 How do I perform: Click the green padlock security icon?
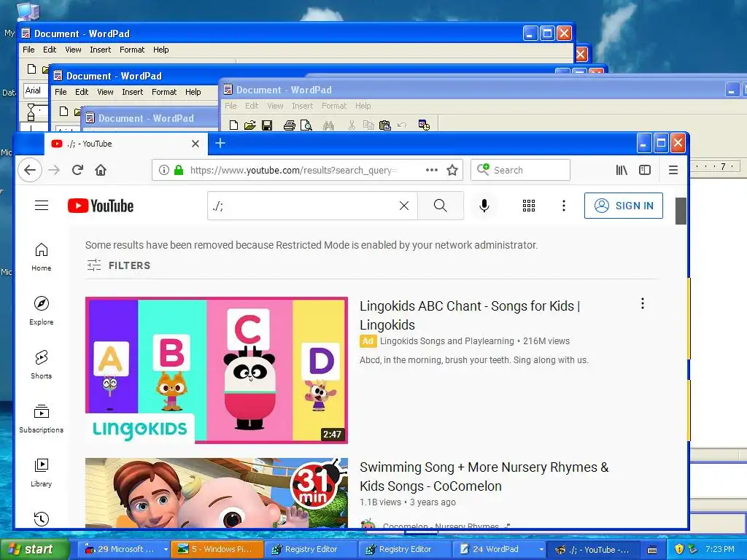pos(179,170)
